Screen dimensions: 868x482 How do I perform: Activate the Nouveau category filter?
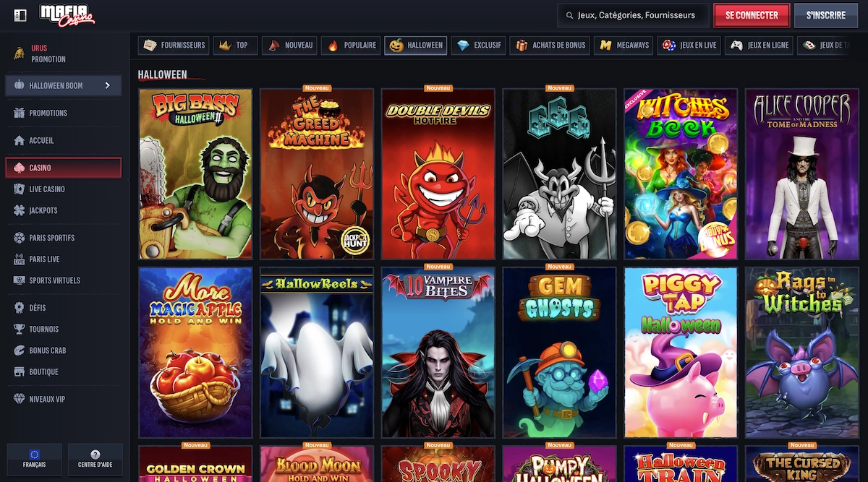click(291, 45)
